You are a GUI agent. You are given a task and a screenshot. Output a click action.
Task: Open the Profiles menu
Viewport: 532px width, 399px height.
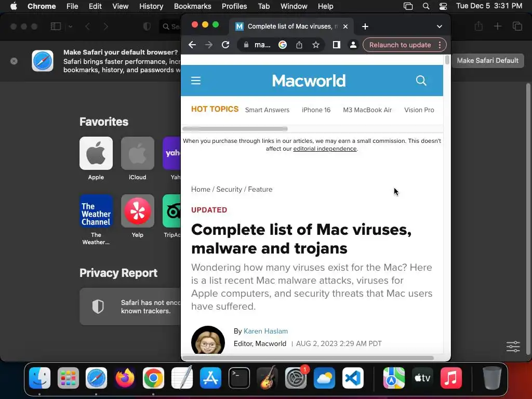[234, 6]
